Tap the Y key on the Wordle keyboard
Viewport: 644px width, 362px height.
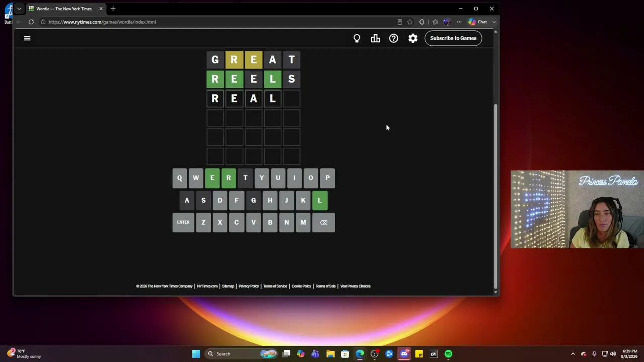(262, 178)
